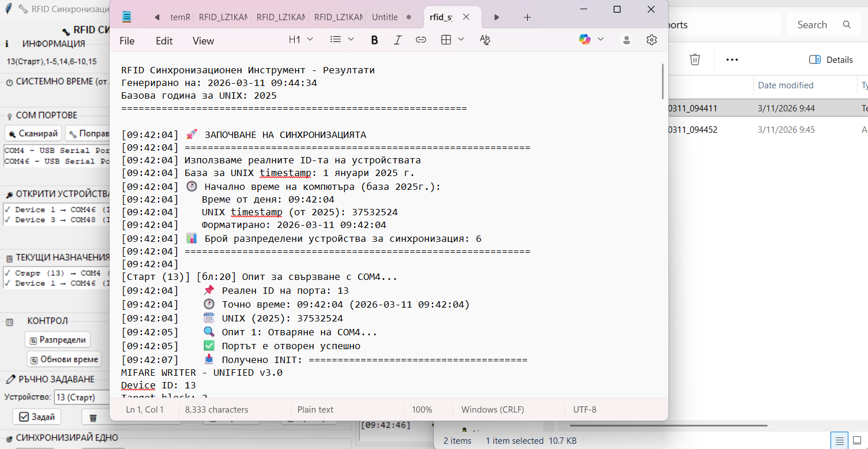Apply italic formatting in Notepad

(397, 40)
